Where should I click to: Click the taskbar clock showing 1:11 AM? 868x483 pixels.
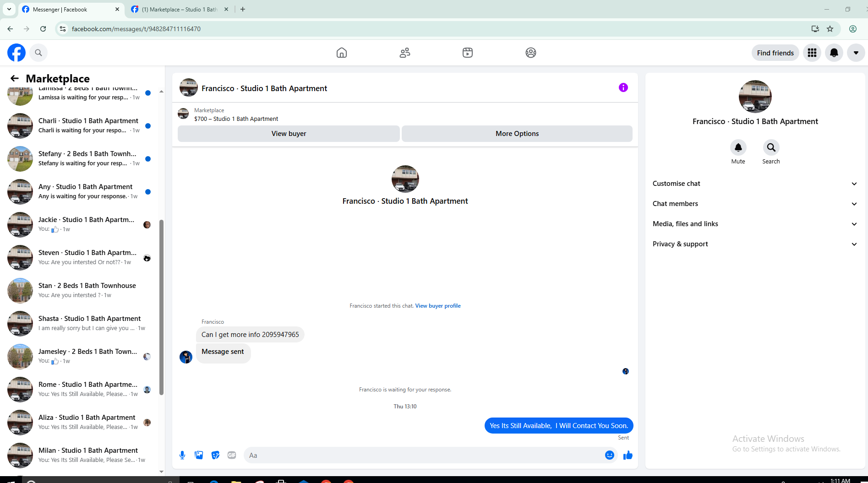click(x=840, y=480)
